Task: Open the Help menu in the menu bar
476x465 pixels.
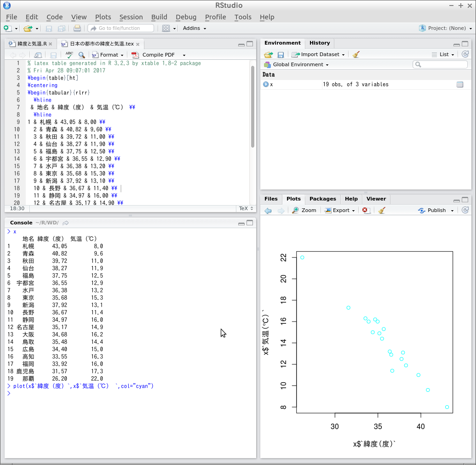Action: tap(267, 17)
